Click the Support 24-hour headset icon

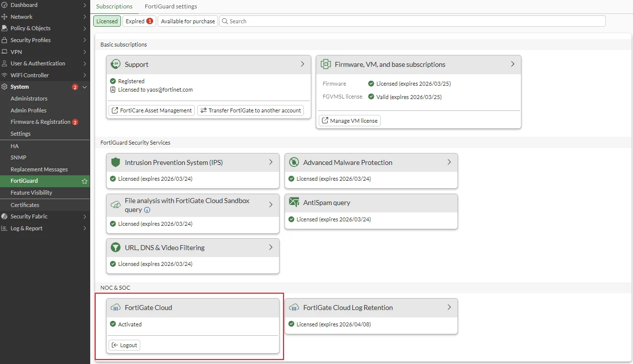115,64
